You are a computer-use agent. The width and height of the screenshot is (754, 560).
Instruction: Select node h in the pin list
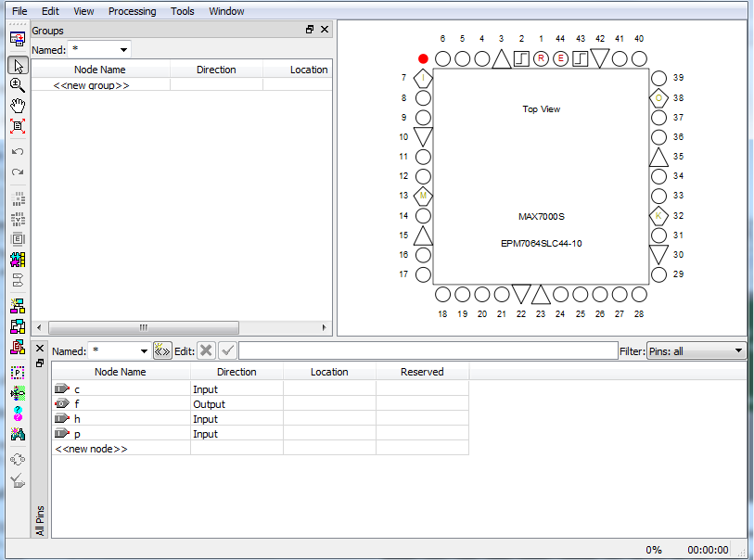(x=77, y=419)
